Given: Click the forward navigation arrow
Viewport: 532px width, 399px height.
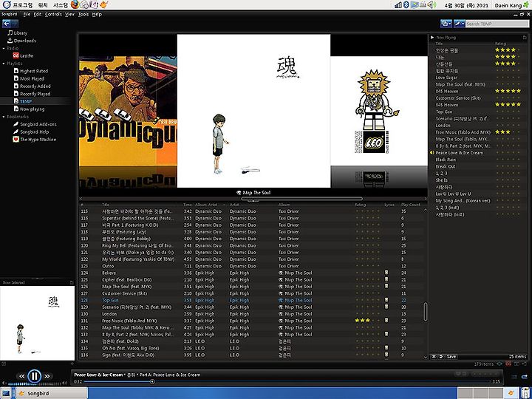Looking at the screenshot, I should coord(15,24).
